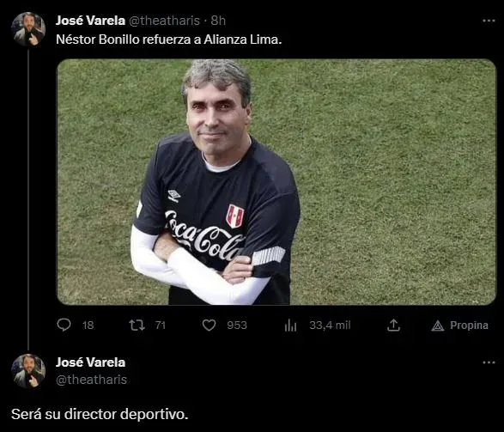The width and height of the screenshot is (504, 432).
Task: Click the 'Será su director deportivo.' tweet text
Action: point(100,414)
